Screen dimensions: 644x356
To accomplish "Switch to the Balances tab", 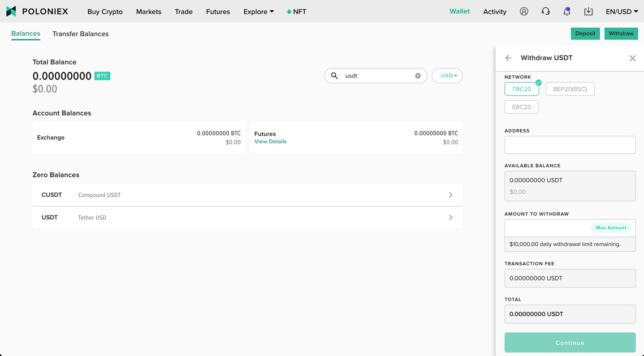I will click(x=26, y=34).
